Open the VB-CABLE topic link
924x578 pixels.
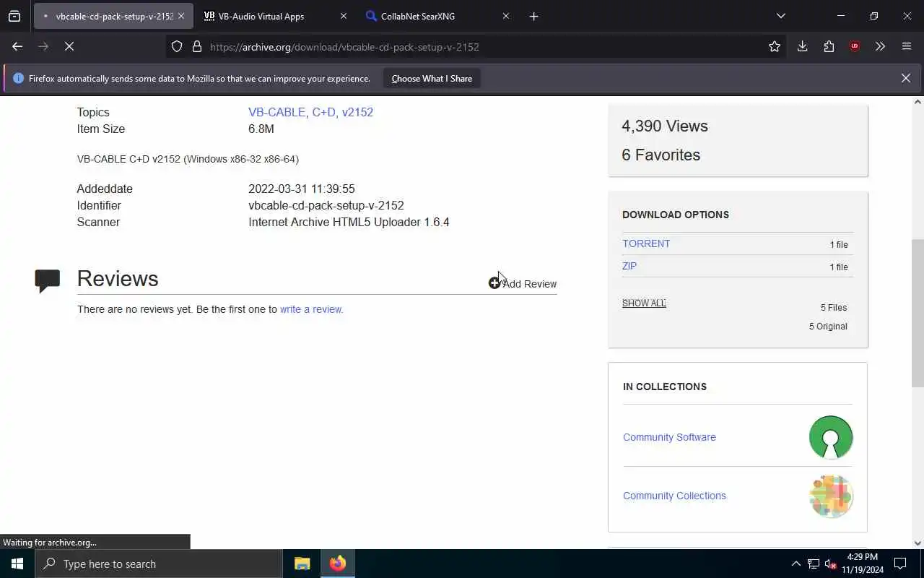pyautogui.click(x=279, y=112)
